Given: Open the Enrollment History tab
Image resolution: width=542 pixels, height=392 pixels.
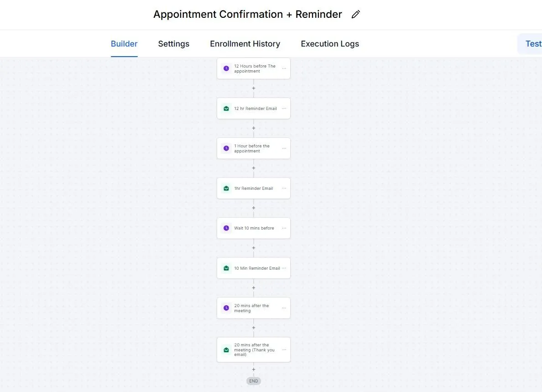Looking at the screenshot, I should 245,44.
